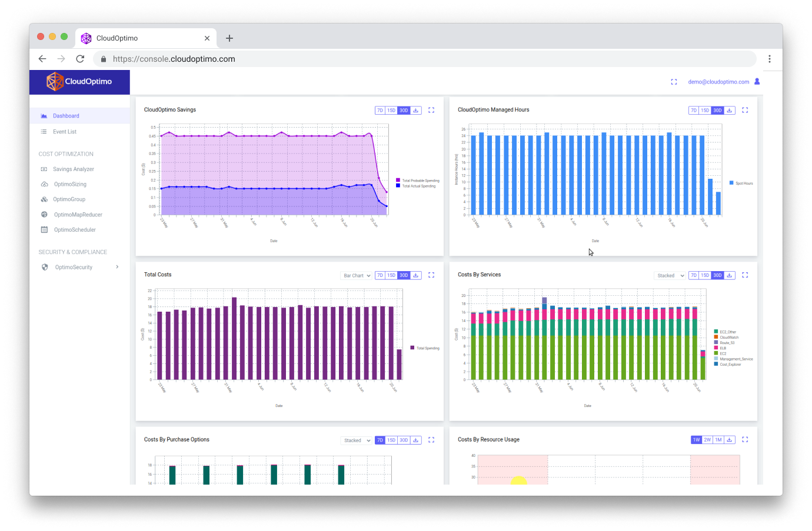Expand Total Costs chart to fullscreen
The width and height of the screenshot is (812, 531).
431,275
